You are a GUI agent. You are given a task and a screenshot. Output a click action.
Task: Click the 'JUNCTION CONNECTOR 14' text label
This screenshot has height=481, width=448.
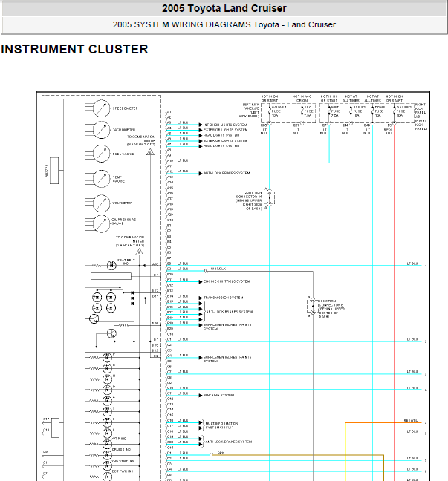pyautogui.click(x=249, y=201)
